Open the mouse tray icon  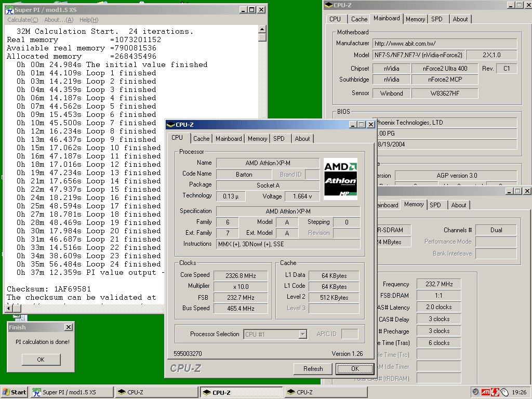[x=504, y=392]
